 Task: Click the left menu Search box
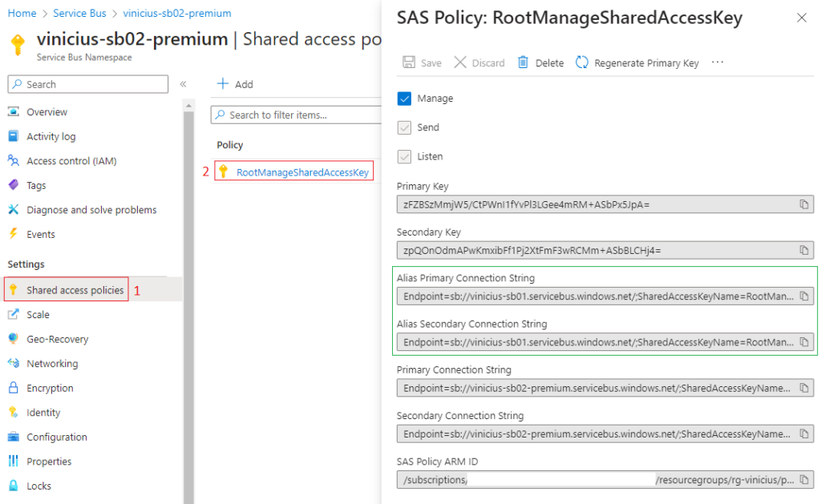(88, 84)
